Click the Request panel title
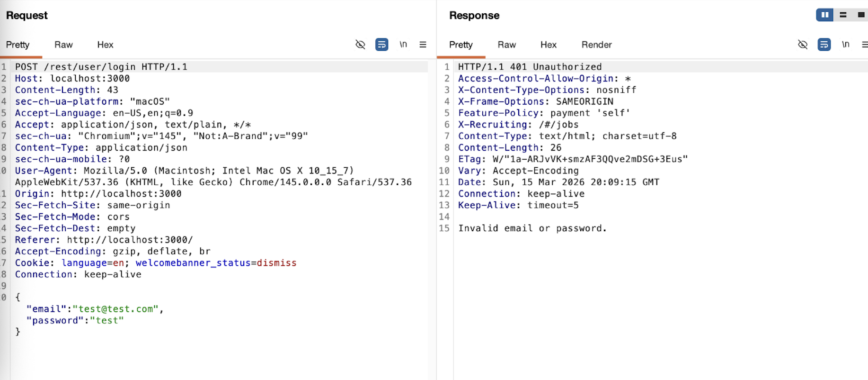The image size is (868, 380). tap(27, 15)
